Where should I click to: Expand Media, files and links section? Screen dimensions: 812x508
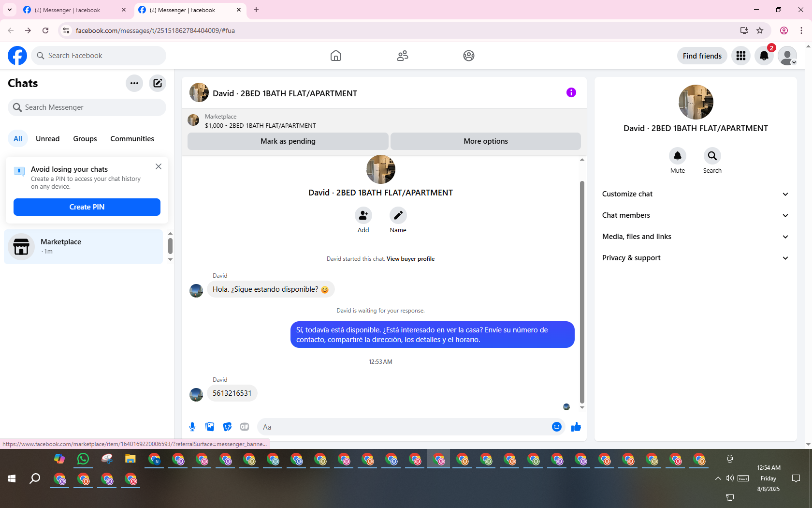pos(696,237)
